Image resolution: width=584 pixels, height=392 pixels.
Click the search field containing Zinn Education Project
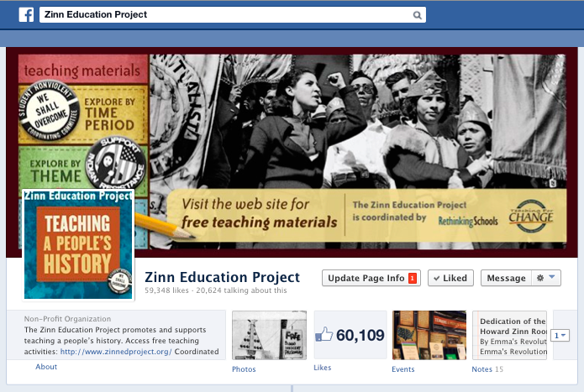point(233,15)
